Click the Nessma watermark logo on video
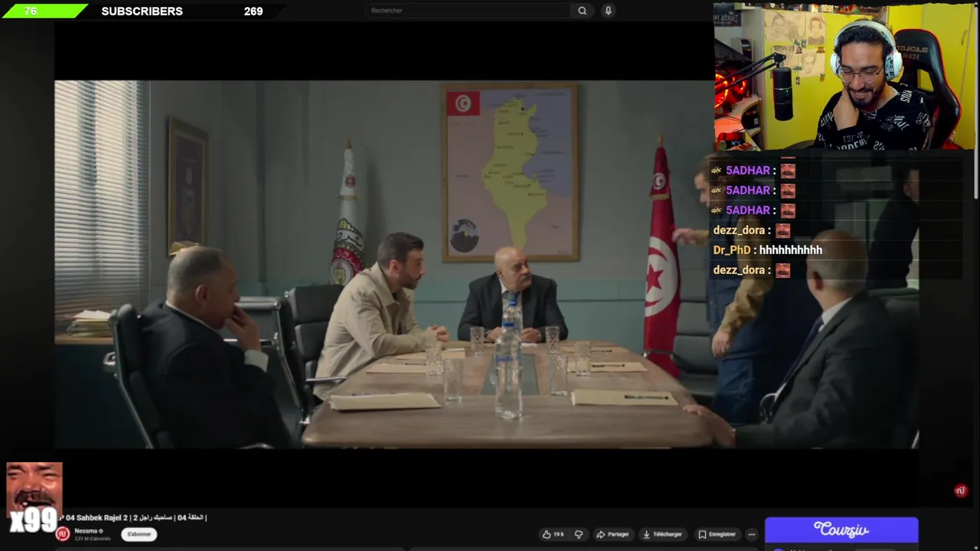 click(961, 491)
